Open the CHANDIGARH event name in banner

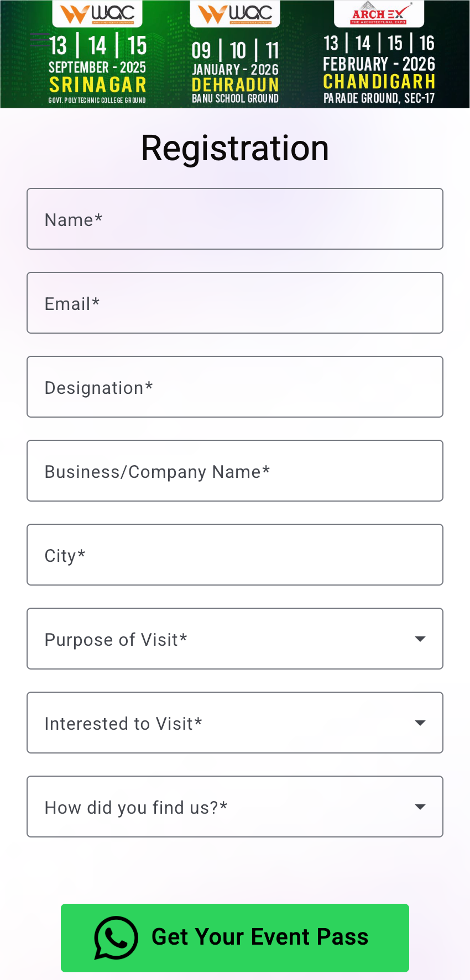pos(379,82)
